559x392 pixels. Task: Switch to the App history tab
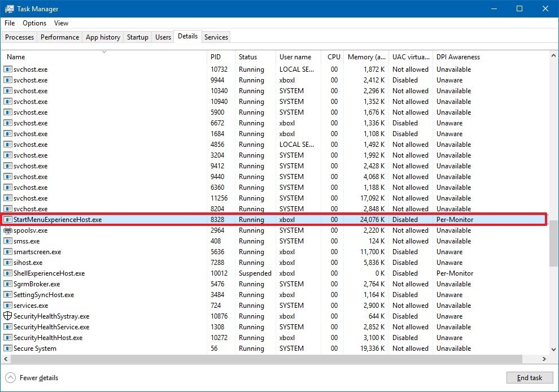pos(103,37)
